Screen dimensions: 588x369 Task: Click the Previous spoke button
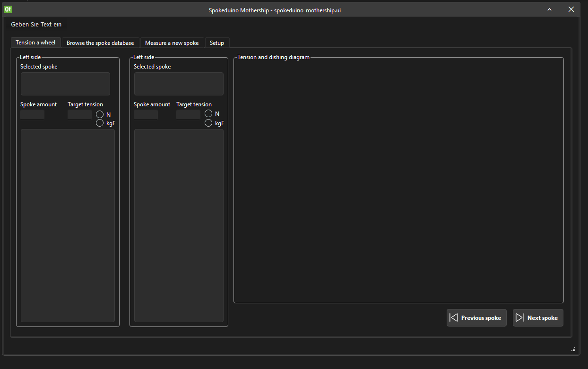click(x=476, y=318)
